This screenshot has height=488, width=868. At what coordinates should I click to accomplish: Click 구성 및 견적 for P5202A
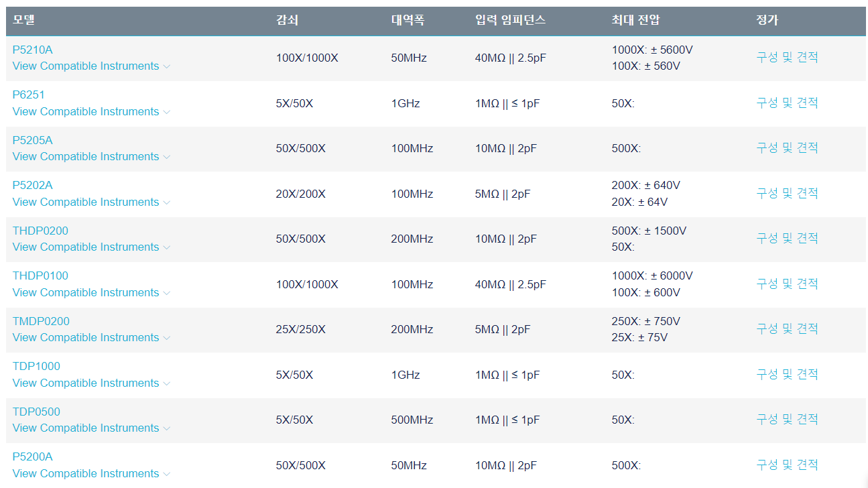pos(788,193)
